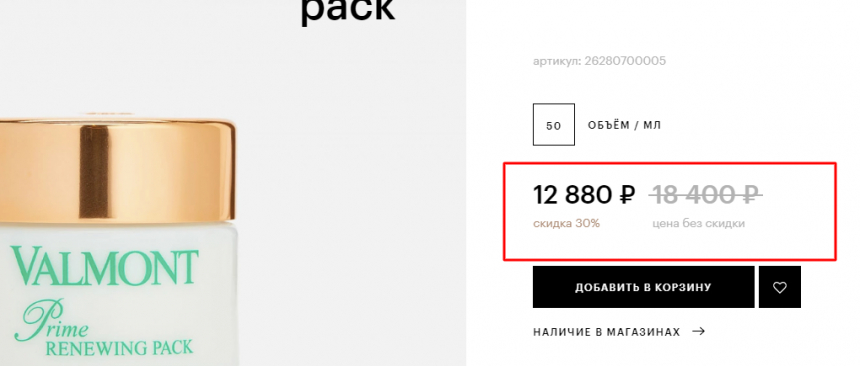
Task: Click the product title word pack
Action: [348, 11]
